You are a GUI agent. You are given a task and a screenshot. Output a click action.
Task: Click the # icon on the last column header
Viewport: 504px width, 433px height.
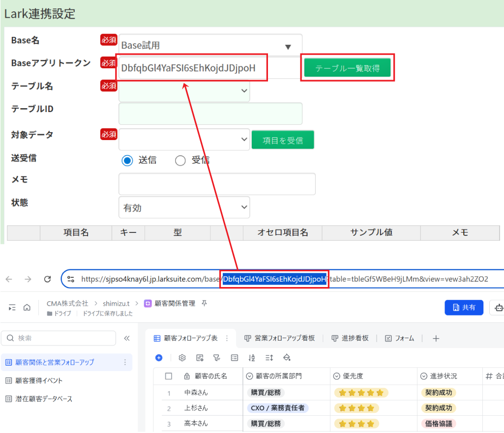coord(489,376)
